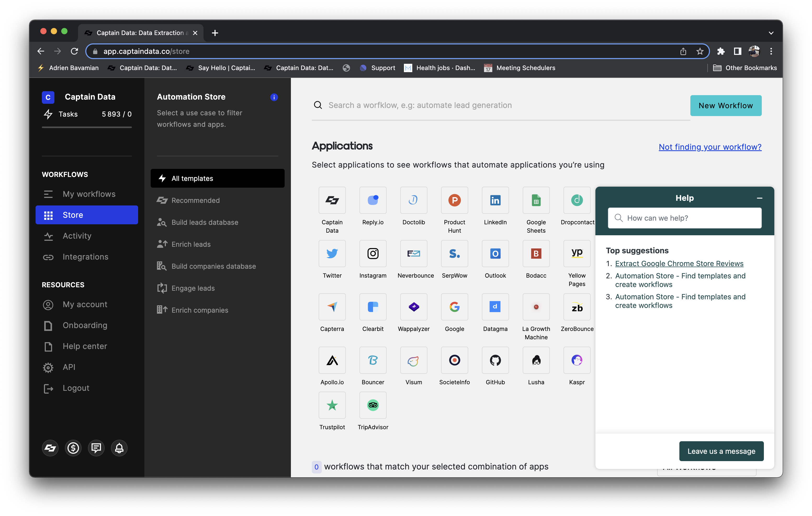Open the Onboarding resource

point(87,325)
